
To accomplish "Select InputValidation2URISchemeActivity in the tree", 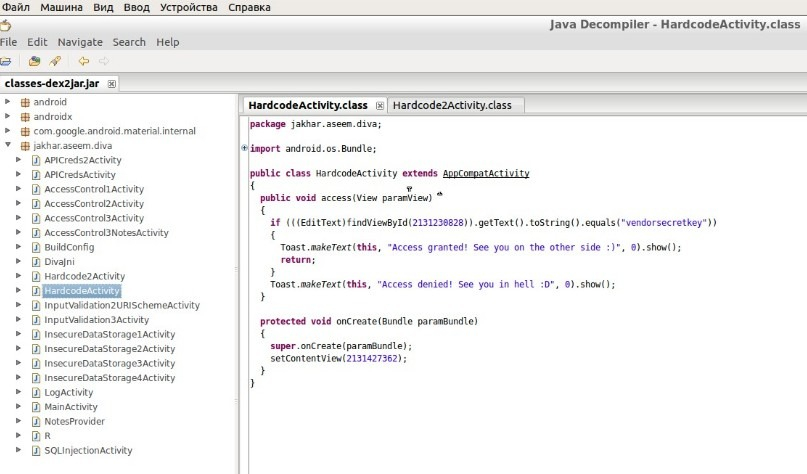I will (x=122, y=305).
